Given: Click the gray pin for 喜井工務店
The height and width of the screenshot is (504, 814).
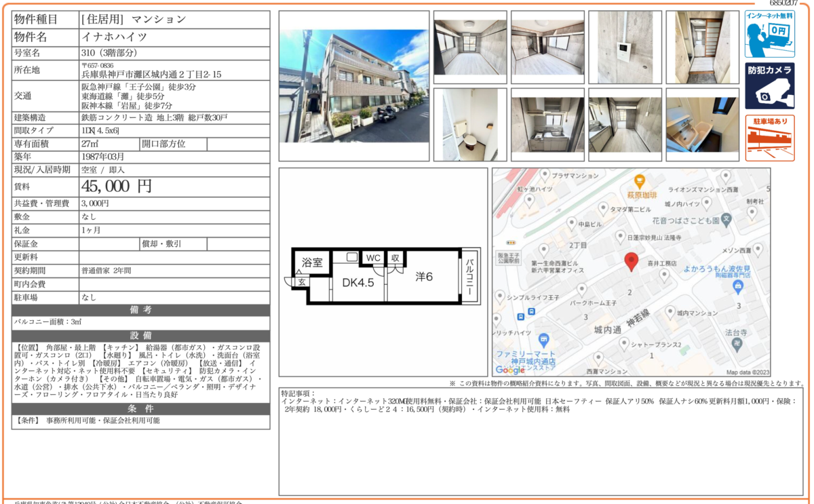Looking at the screenshot, I should click(664, 275).
